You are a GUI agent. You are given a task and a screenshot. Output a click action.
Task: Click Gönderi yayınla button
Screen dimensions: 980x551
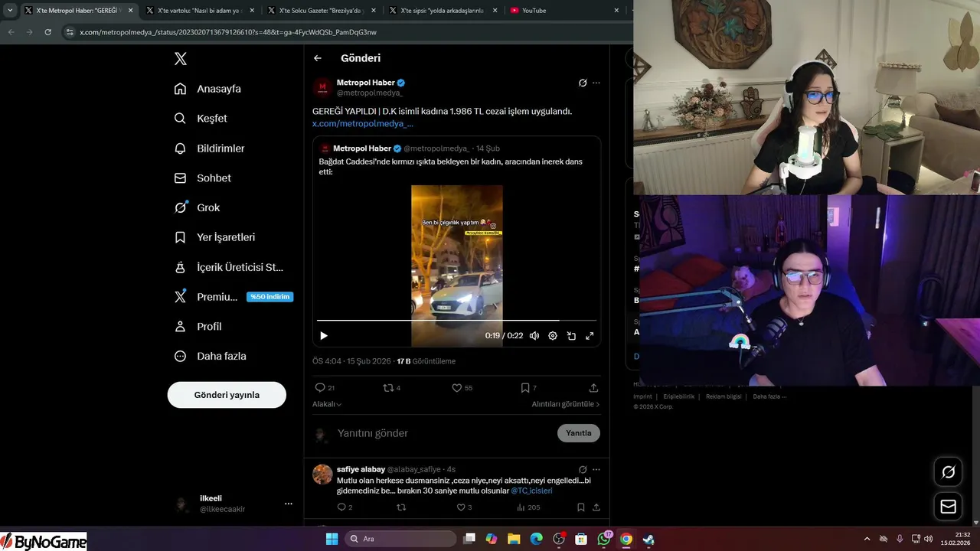tap(227, 395)
